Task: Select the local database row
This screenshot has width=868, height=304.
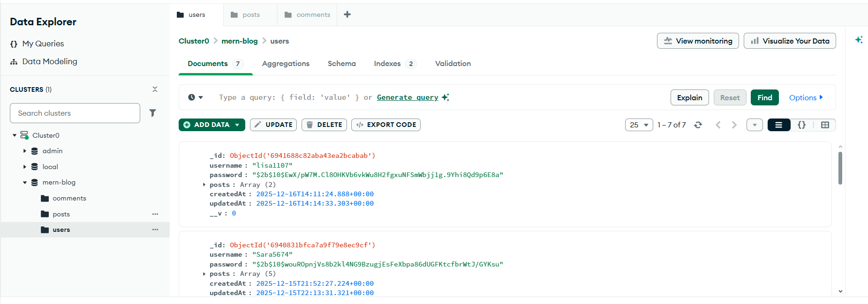Action: tap(85, 167)
